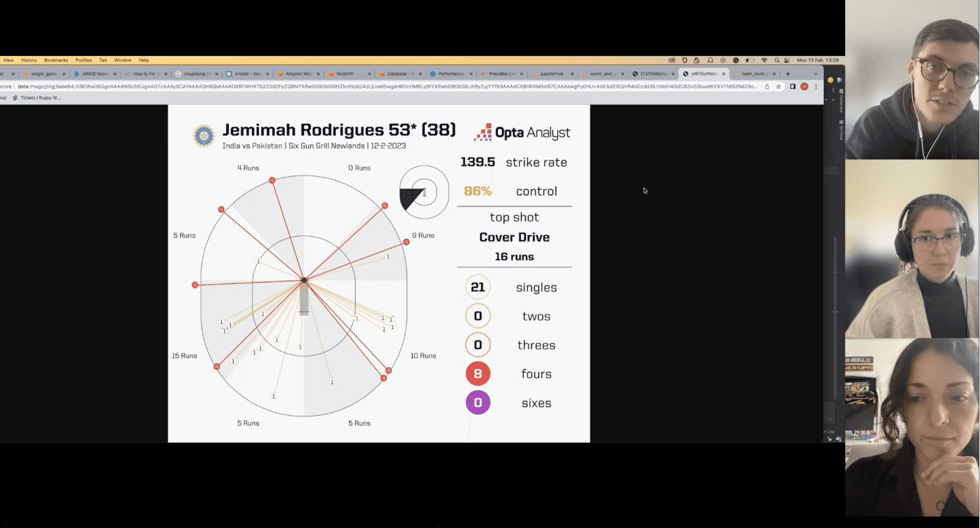Open the Bookmarks menu

click(56, 60)
